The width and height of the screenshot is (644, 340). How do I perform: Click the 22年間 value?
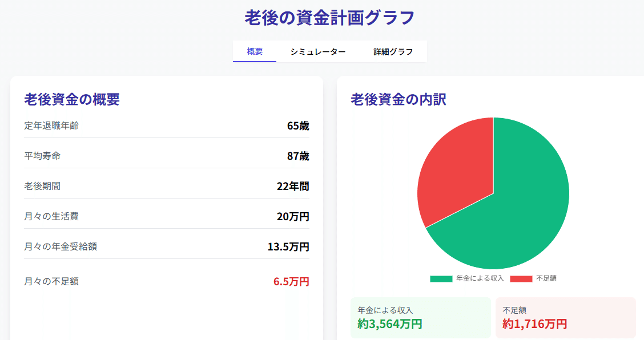293,187
